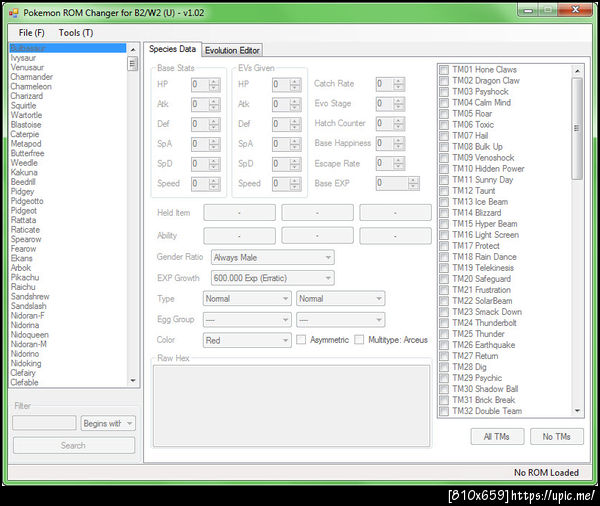Toggle the Asymmetric checkbox
Image resolution: width=600 pixels, height=506 pixels.
(301, 340)
